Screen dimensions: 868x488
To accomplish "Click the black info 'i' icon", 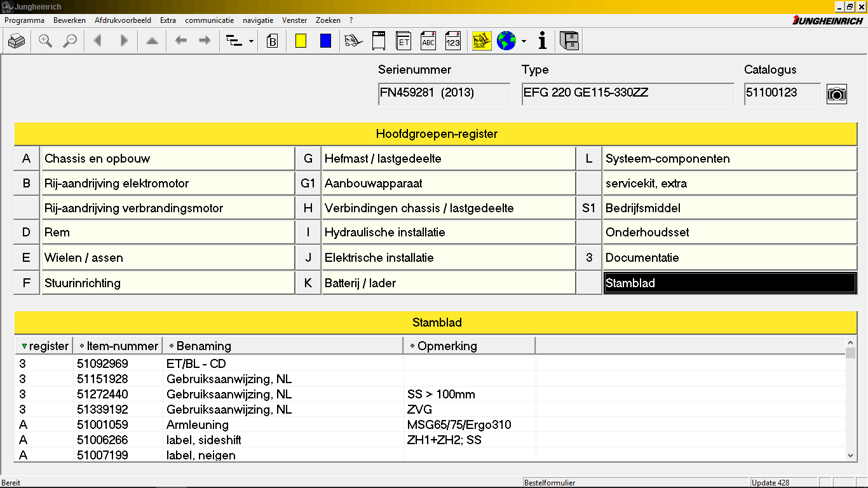I will [x=542, y=41].
